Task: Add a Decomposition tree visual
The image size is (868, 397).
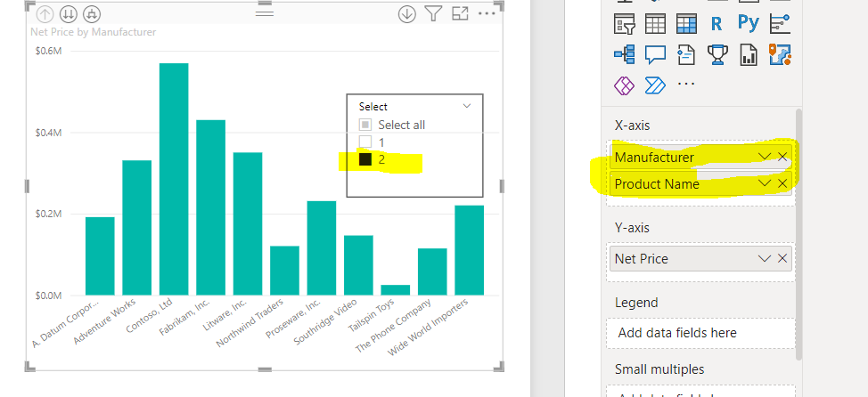Action: click(625, 54)
